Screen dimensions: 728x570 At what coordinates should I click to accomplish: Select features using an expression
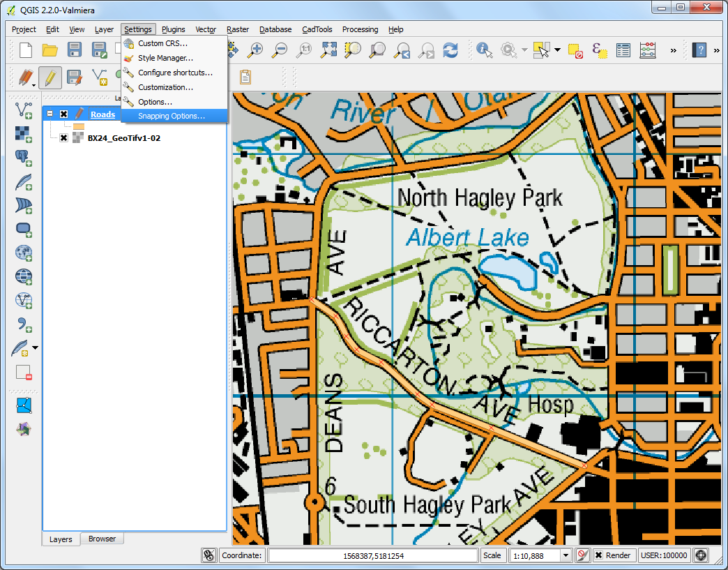click(600, 50)
